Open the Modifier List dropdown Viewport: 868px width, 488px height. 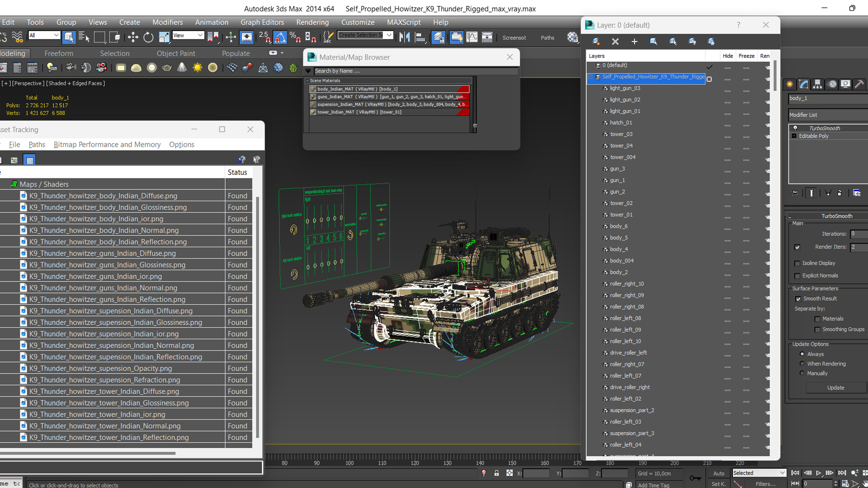pyautogui.click(x=828, y=115)
